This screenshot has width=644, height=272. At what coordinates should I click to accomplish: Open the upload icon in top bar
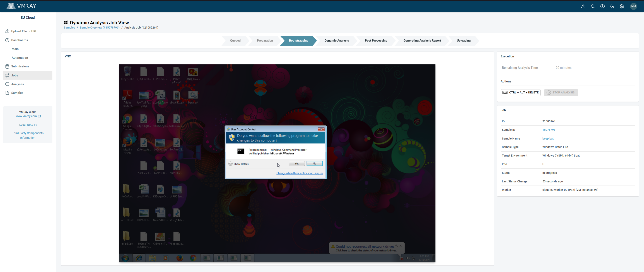tap(583, 6)
